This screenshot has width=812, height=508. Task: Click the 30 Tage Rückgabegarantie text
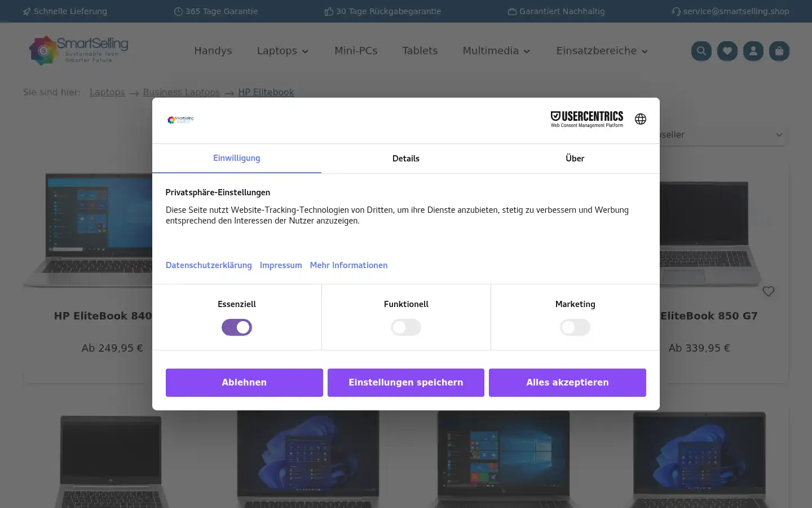click(x=389, y=11)
